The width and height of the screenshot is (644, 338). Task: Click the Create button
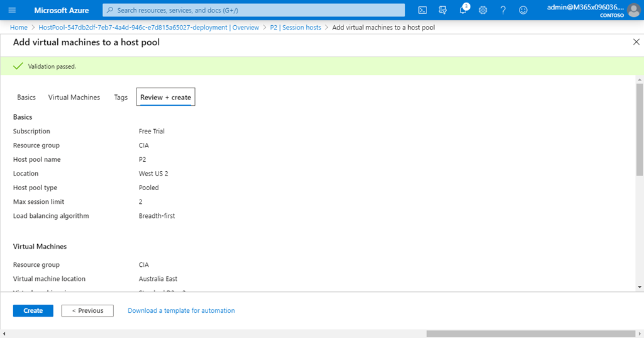point(33,310)
